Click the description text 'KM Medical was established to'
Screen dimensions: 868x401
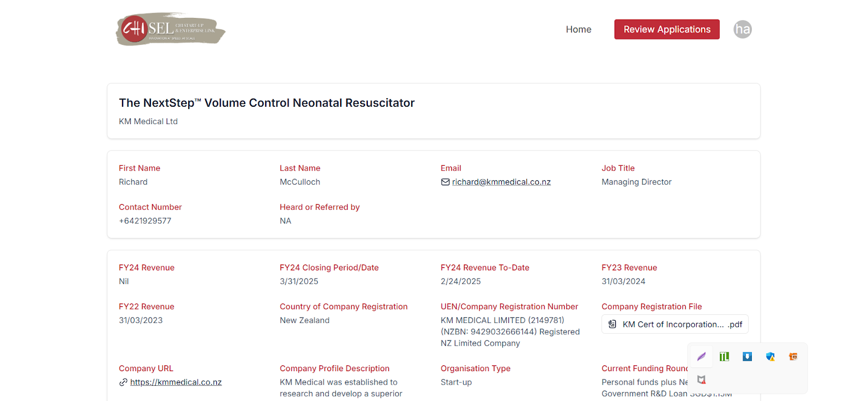tap(339, 382)
